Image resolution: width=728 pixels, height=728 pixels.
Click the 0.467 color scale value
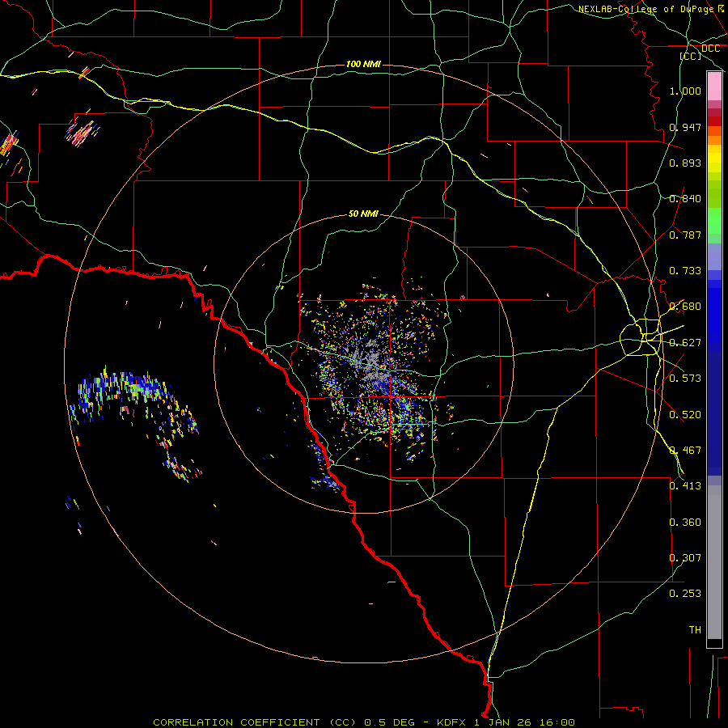[685, 451]
